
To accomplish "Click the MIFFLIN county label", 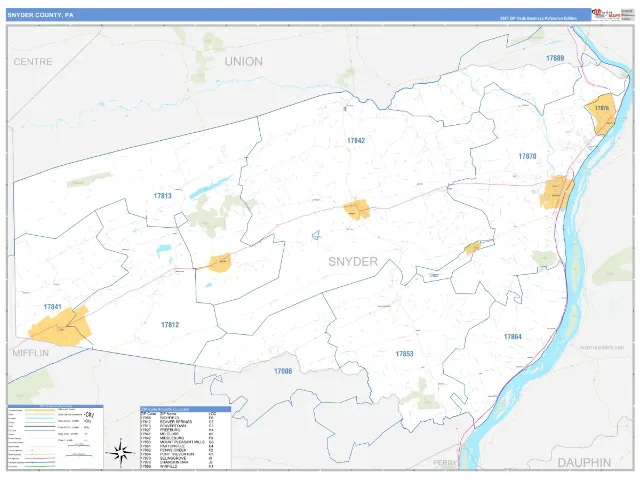I will (31, 353).
